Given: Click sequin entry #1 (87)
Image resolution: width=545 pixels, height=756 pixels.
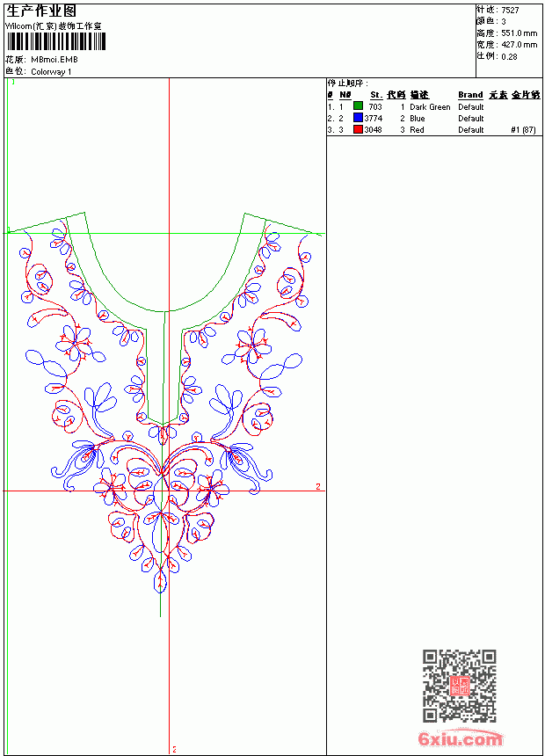Looking at the screenshot, I should click(523, 130).
